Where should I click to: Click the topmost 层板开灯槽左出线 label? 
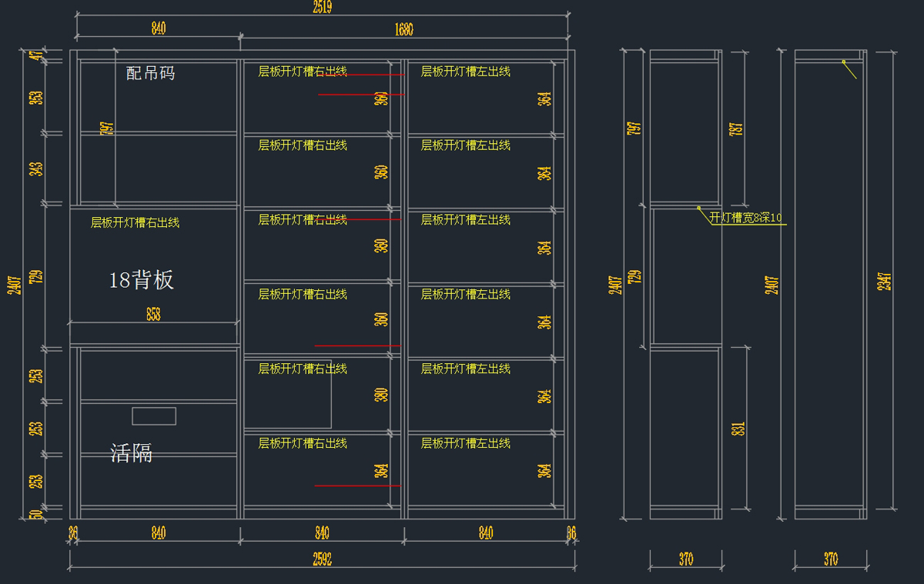pos(465,72)
